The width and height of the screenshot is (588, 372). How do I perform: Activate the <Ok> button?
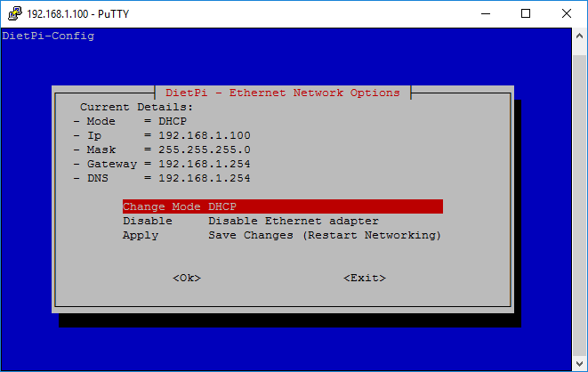(187, 278)
